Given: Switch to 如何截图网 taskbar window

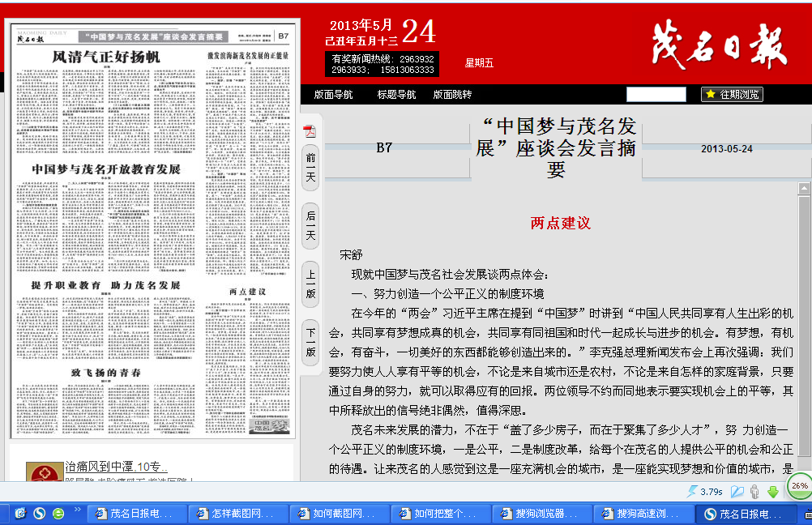Looking at the screenshot, I should point(338,513).
